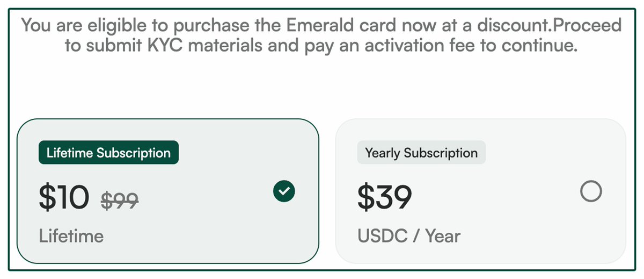Click the "USDC / Year" billing text
This screenshot has height=279, width=644.
point(409,235)
